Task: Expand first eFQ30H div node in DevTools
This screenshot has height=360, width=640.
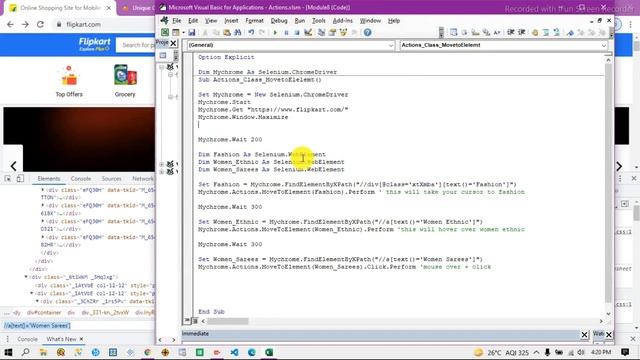Action: (x=42, y=190)
